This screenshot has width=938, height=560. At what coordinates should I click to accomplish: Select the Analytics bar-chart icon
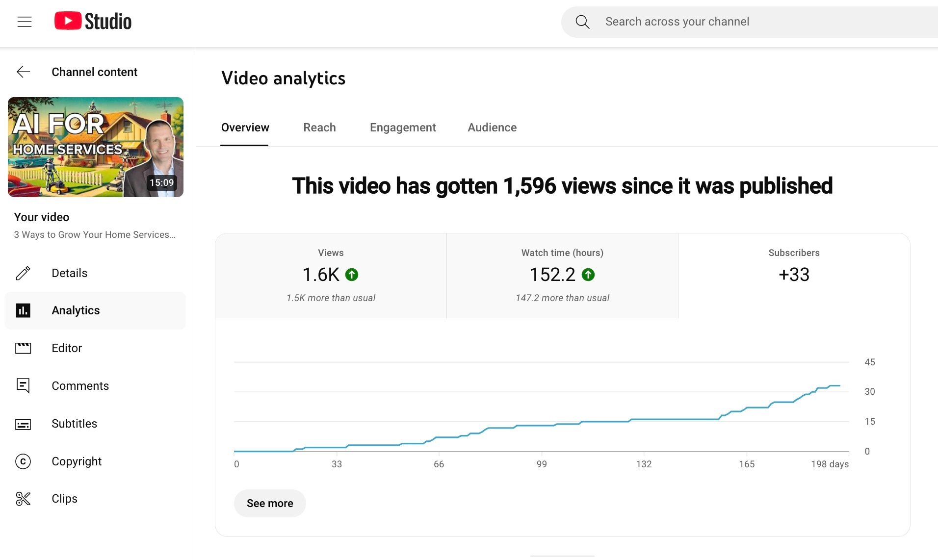pos(23,310)
